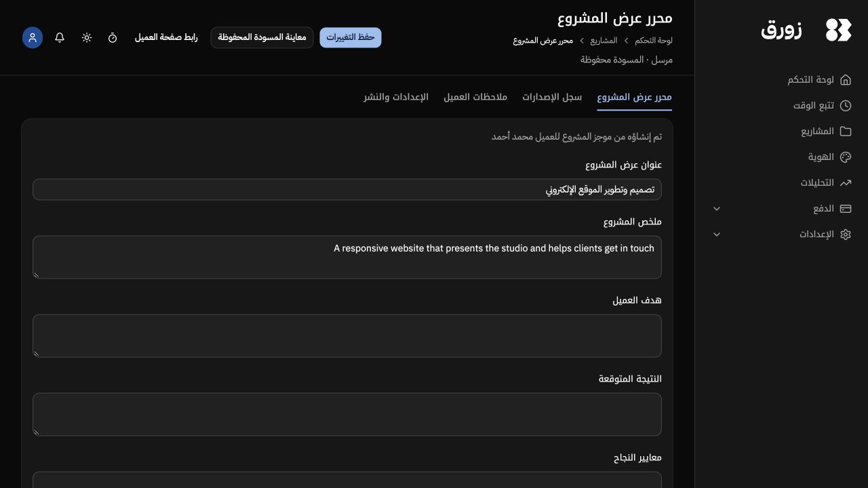This screenshot has height=488, width=868.
Task: Click the هدف العميل textarea resize handle
Action: [x=37, y=353]
